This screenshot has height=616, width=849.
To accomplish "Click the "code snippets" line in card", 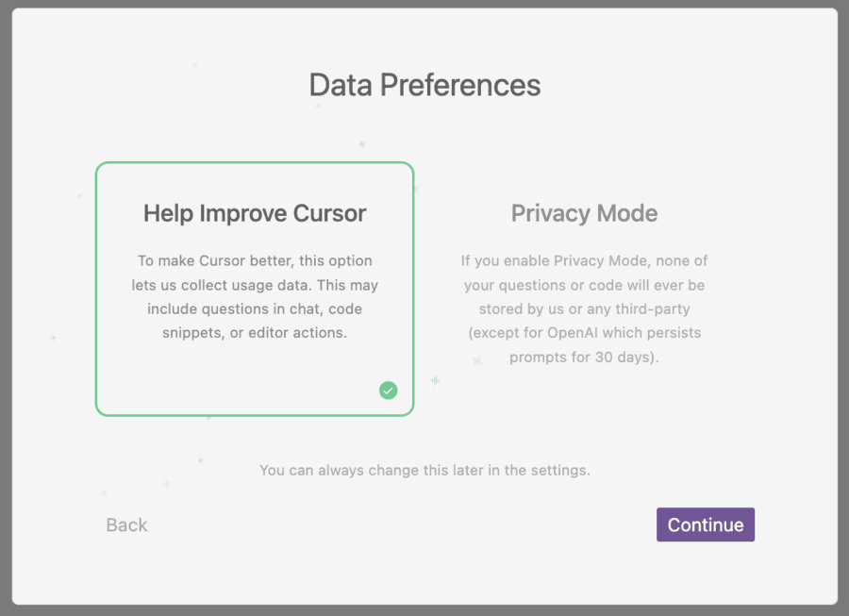I will click(255, 332).
